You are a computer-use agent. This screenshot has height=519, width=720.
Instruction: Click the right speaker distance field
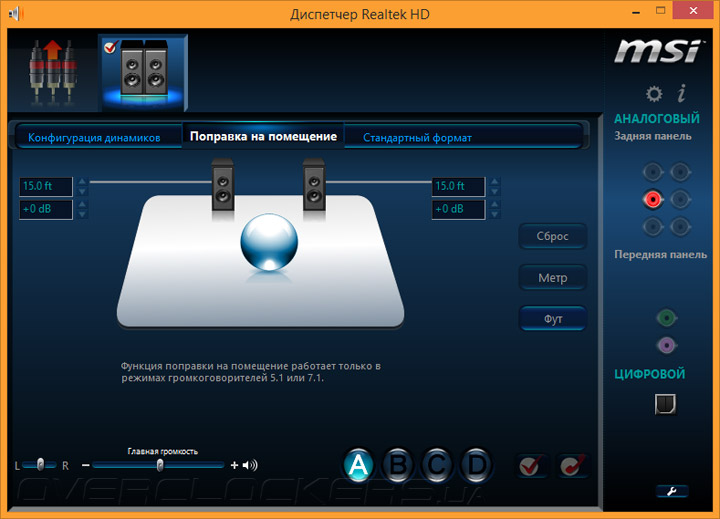click(x=458, y=186)
